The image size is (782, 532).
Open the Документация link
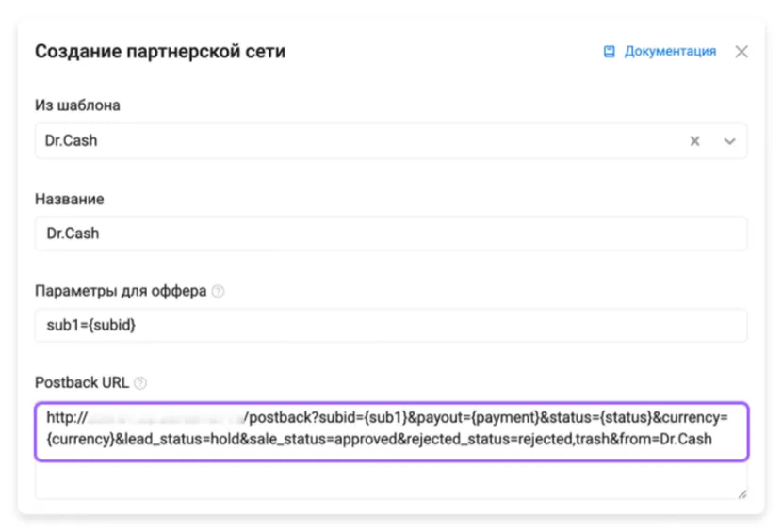pyautogui.click(x=670, y=52)
